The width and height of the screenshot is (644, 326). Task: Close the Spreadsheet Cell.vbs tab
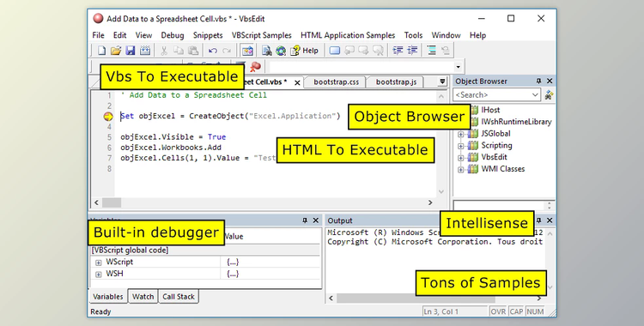pos(297,82)
